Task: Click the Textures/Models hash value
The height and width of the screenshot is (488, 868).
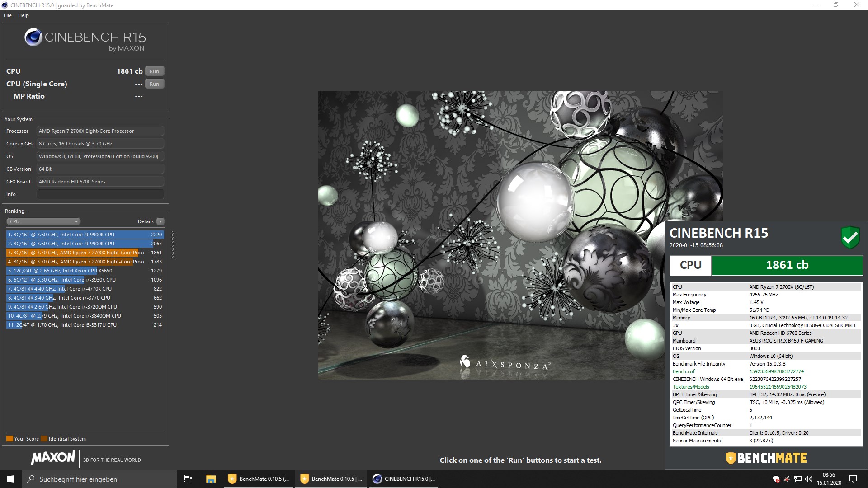Action: [778, 387]
